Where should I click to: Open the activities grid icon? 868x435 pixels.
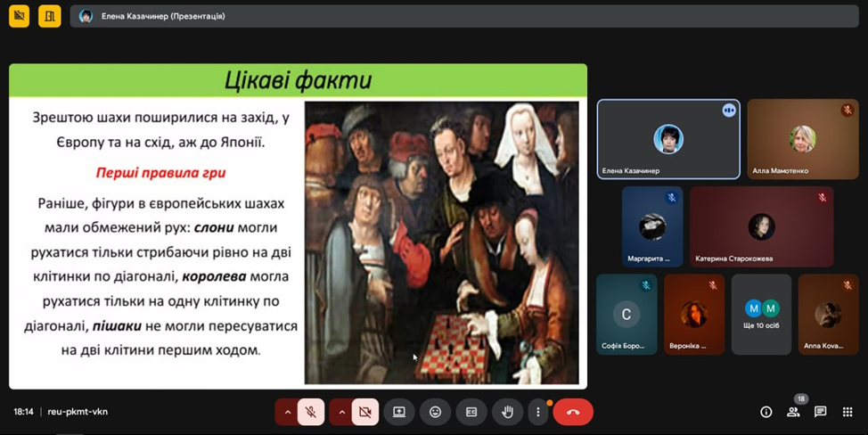[x=848, y=412]
